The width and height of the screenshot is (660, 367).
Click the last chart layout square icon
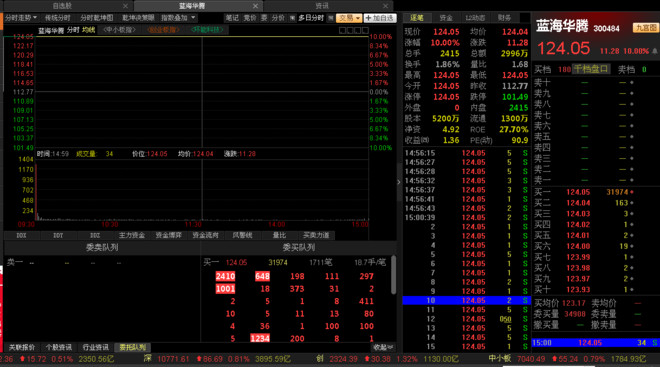coord(365,30)
